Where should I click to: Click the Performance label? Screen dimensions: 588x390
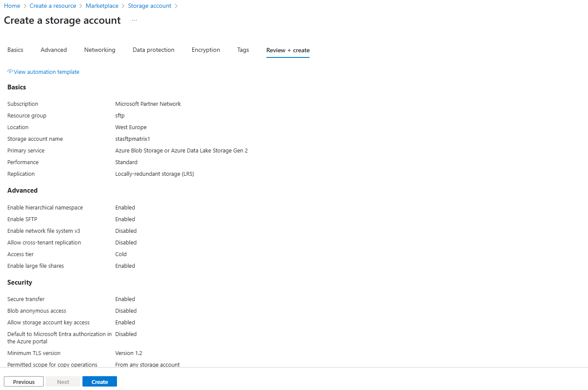coord(23,162)
